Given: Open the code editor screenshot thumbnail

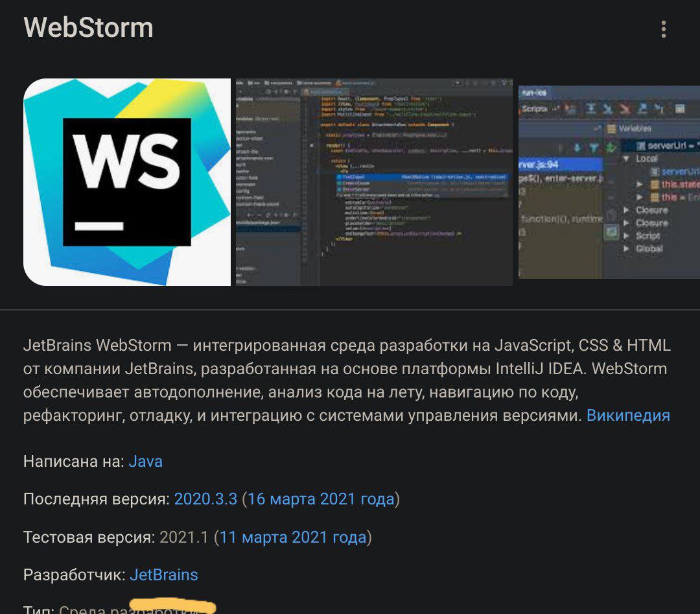Looking at the screenshot, I should click(374, 182).
